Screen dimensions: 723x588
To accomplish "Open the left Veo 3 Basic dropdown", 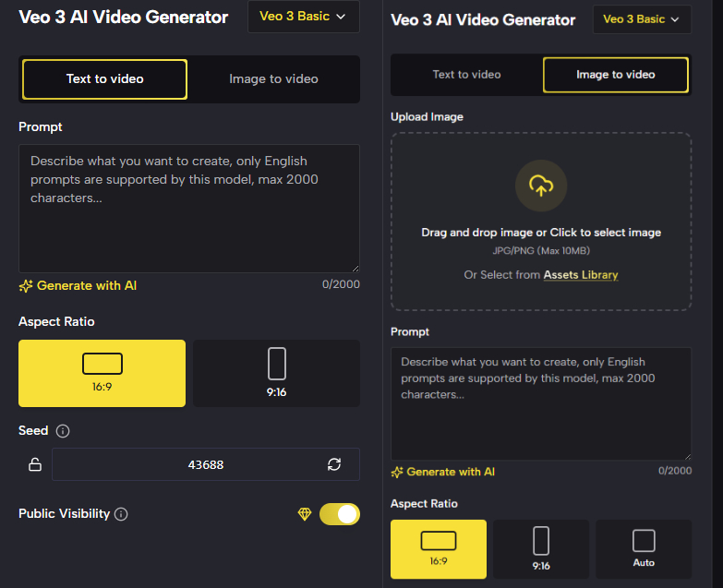I will pos(303,17).
